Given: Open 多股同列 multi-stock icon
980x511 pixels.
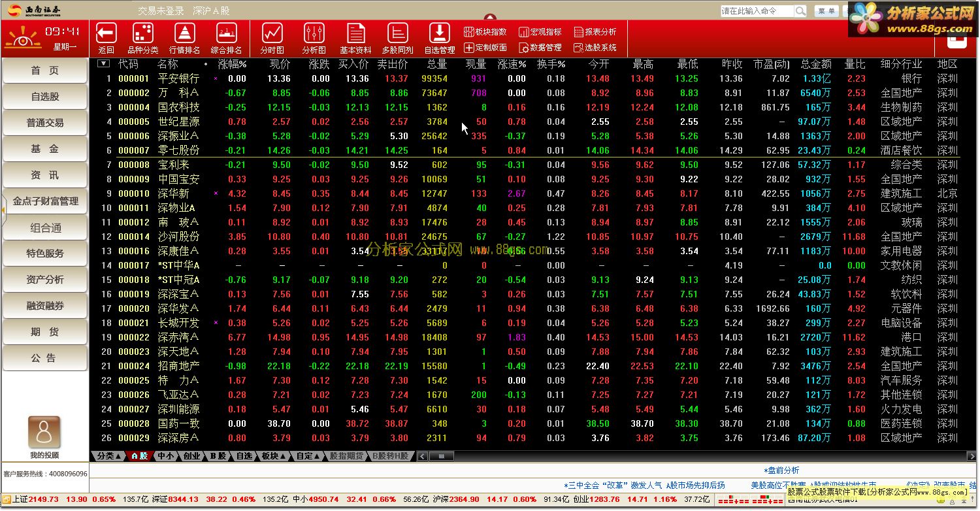Looking at the screenshot, I should click(x=398, y=33).
